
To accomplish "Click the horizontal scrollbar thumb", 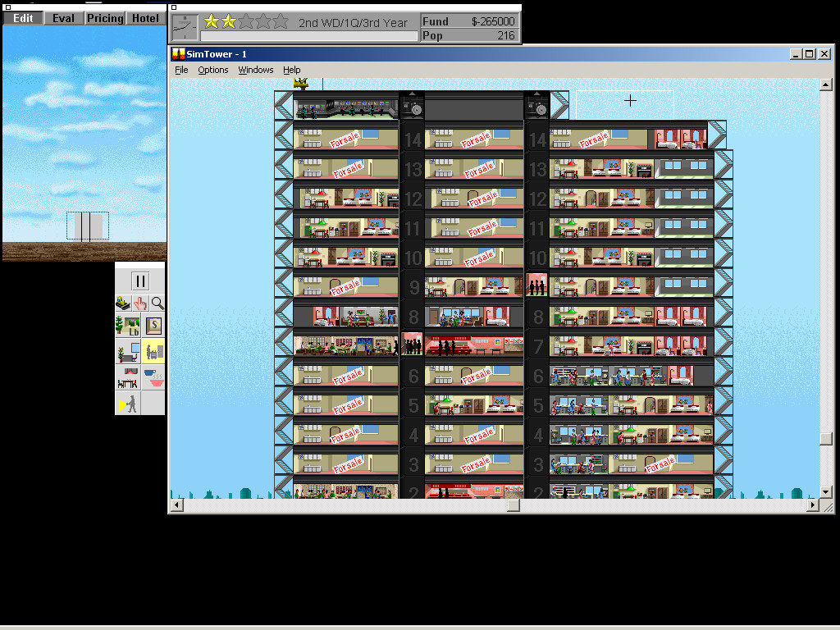I will click(514, 504).
